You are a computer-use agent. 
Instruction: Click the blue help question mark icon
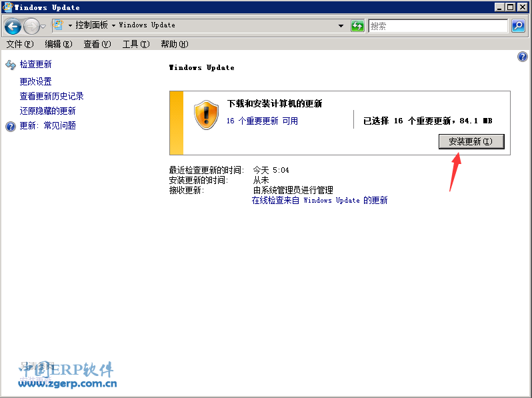click(523, 57)
